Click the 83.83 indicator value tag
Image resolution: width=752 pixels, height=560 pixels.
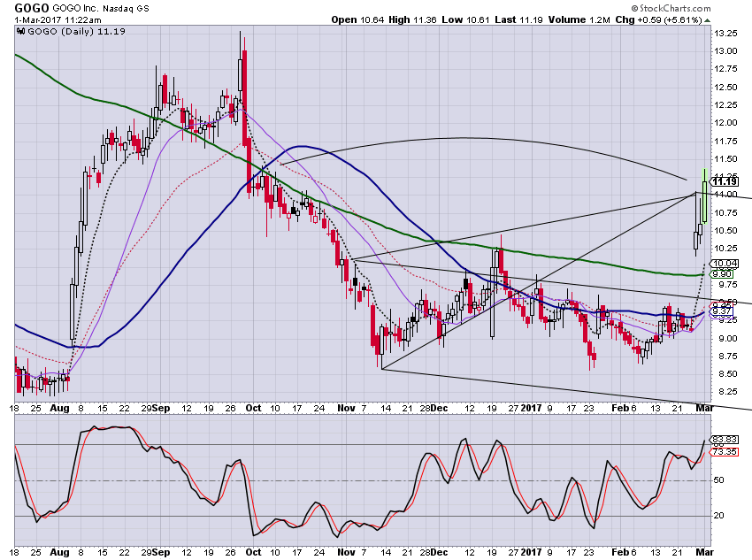[x=725, y=439]
